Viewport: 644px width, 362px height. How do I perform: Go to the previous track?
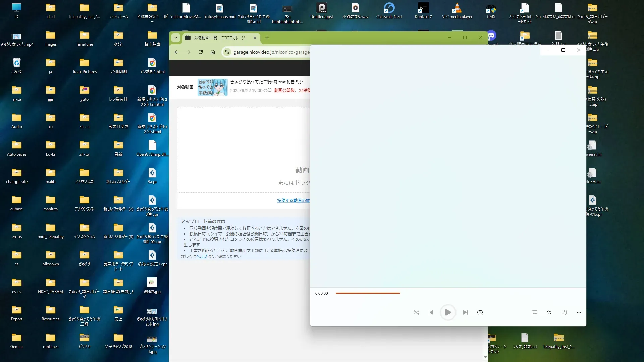point(431,312)
